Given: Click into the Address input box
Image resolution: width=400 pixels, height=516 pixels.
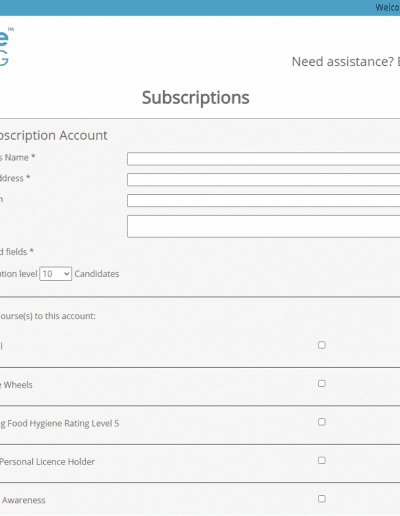Looking at the screenshot, I should tap(263, 180).
